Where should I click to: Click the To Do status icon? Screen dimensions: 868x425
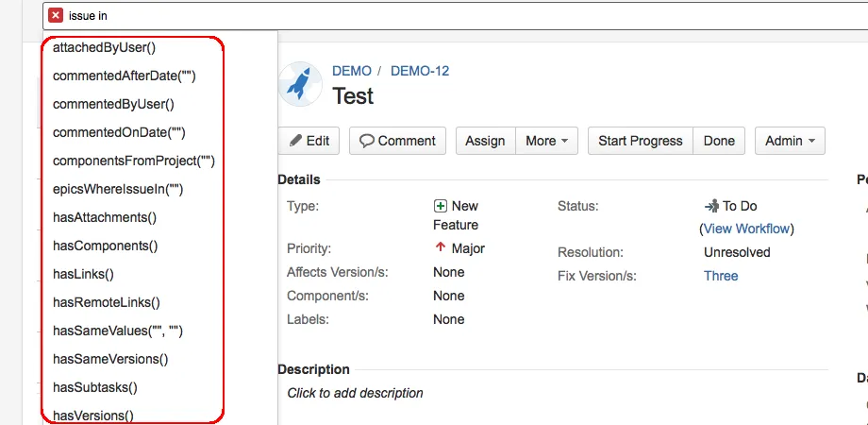tap(711, 206)
